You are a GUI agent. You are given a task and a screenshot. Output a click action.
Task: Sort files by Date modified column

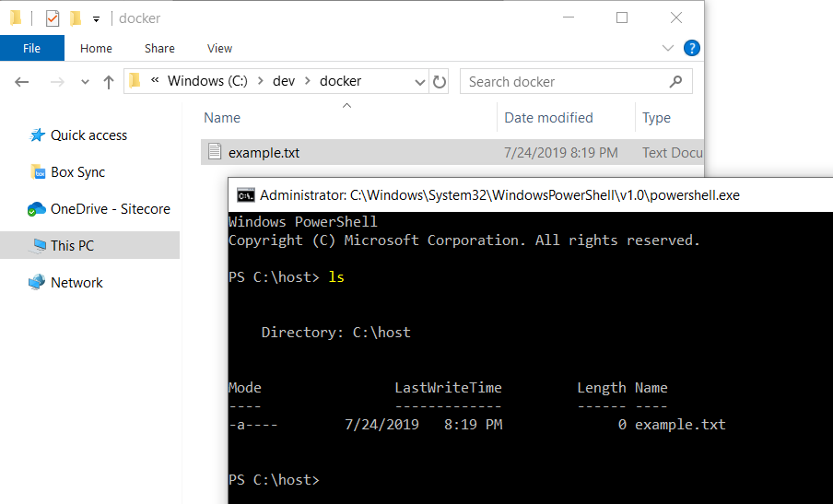click(548, 117)
